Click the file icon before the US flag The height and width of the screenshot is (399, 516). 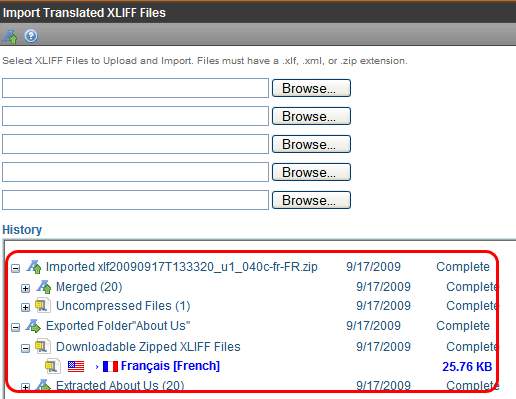(x=53, y=366)
